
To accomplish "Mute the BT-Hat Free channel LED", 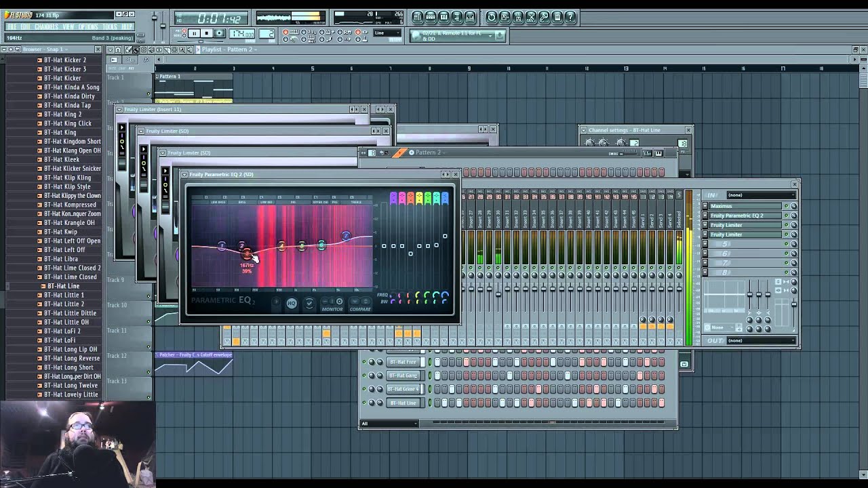I will (x=364, y=362).
